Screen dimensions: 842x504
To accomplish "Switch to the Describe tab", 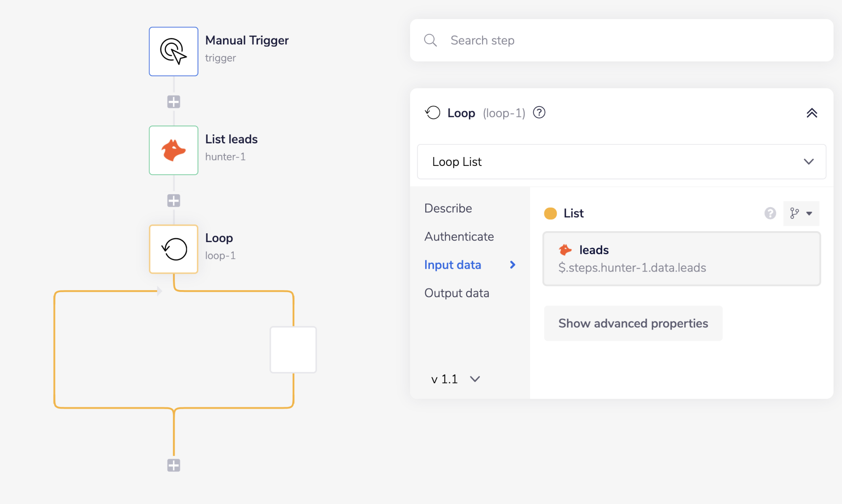I will (x=448, y=208).
